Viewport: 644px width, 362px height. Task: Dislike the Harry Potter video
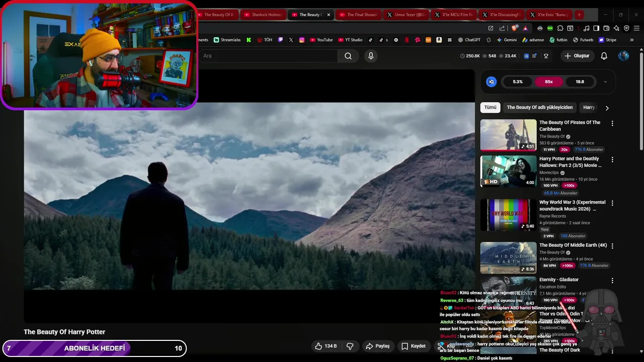(x=350, y=346)
